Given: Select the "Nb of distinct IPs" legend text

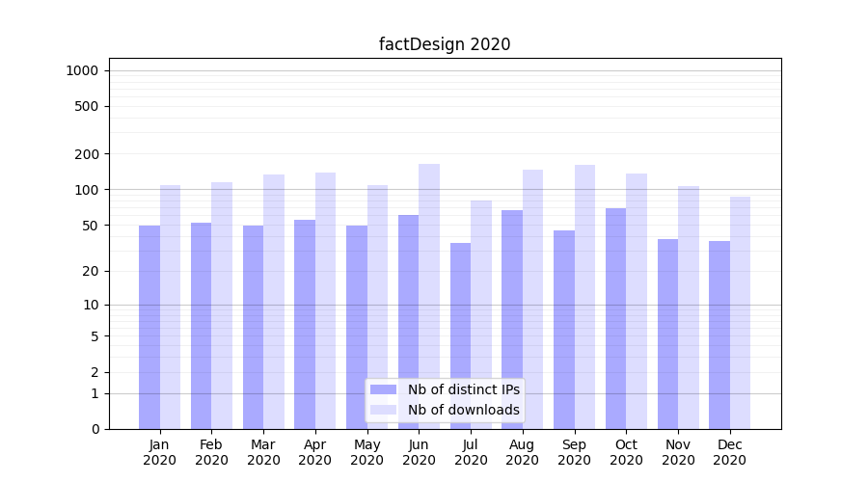Looking at the screenshot, I should tap(463, 389).
